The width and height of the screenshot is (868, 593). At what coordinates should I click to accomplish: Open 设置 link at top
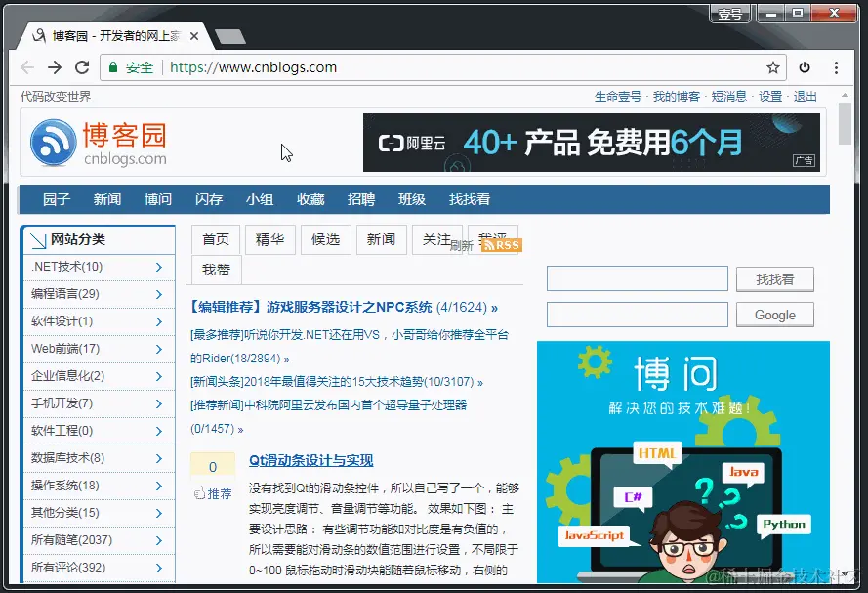[x=770, y=97]
